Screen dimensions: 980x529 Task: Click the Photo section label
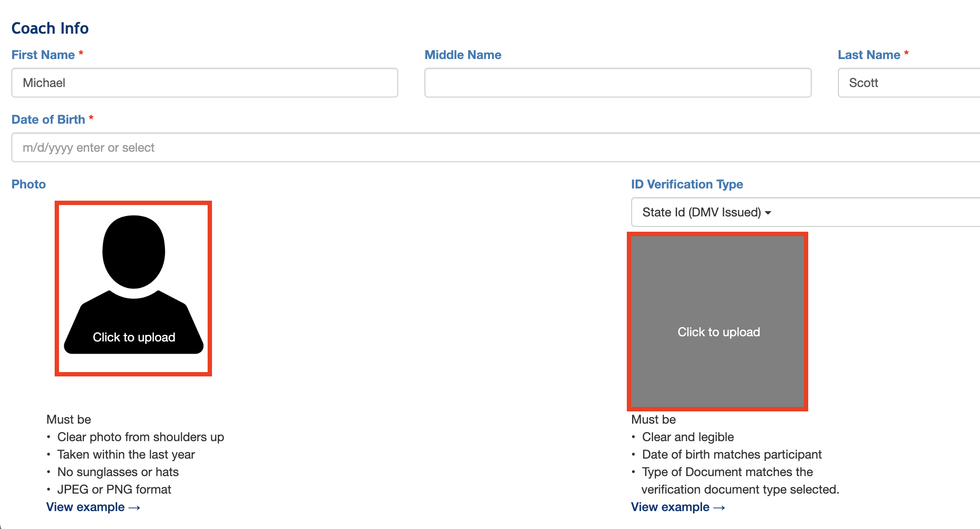(x=28, y=184)
